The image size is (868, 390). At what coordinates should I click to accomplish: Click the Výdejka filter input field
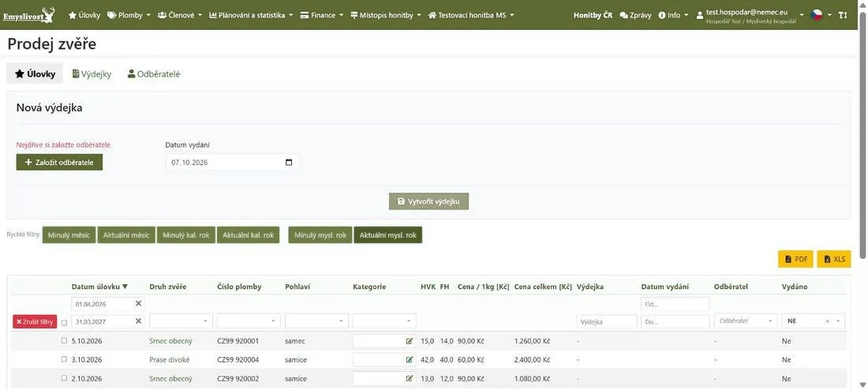point(607,321)
